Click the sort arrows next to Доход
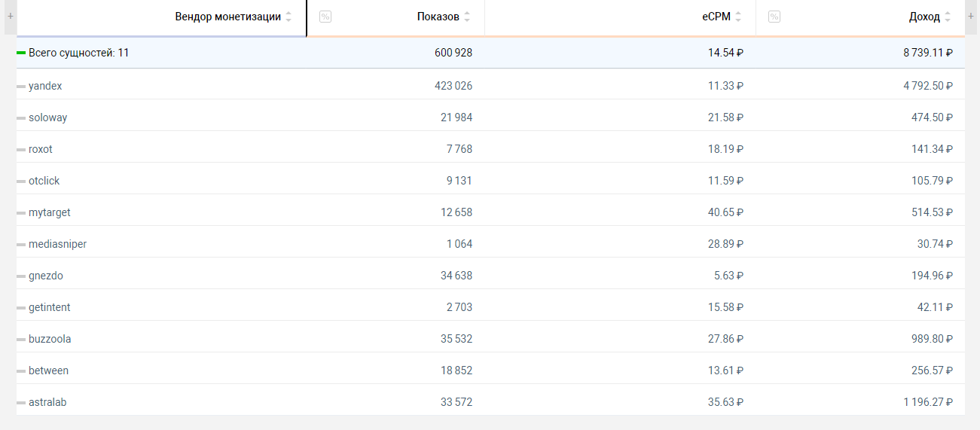This screenshot has width=980, height=430. coord(948,17)
